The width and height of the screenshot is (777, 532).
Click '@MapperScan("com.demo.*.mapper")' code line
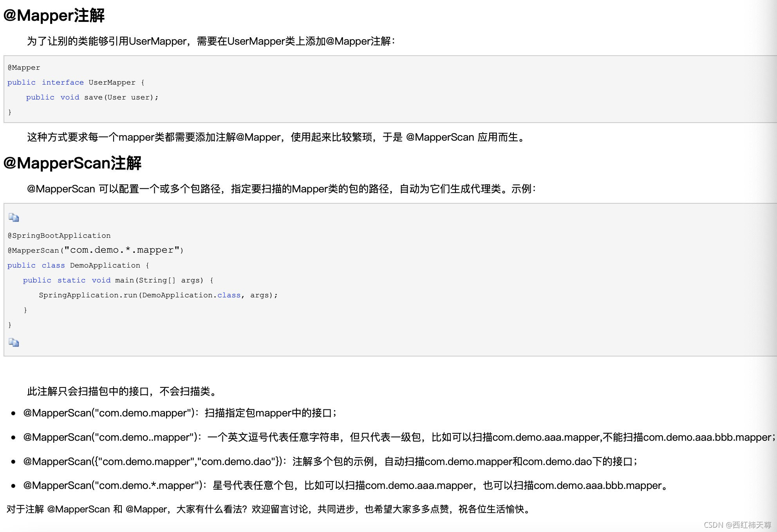point(96,250)
